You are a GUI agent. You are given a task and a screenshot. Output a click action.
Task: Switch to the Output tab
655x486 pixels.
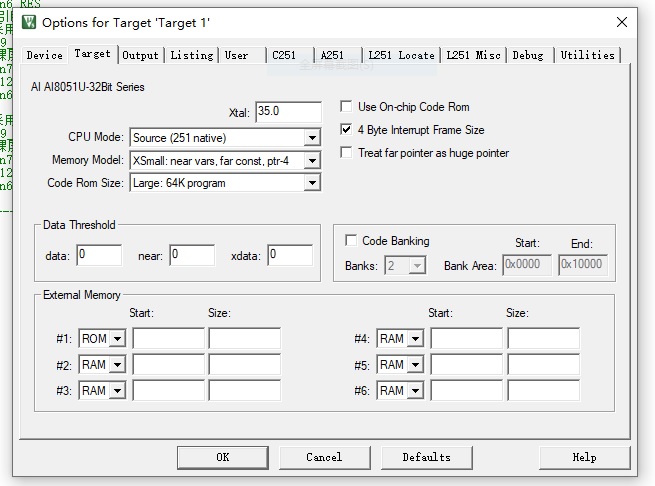140,55
